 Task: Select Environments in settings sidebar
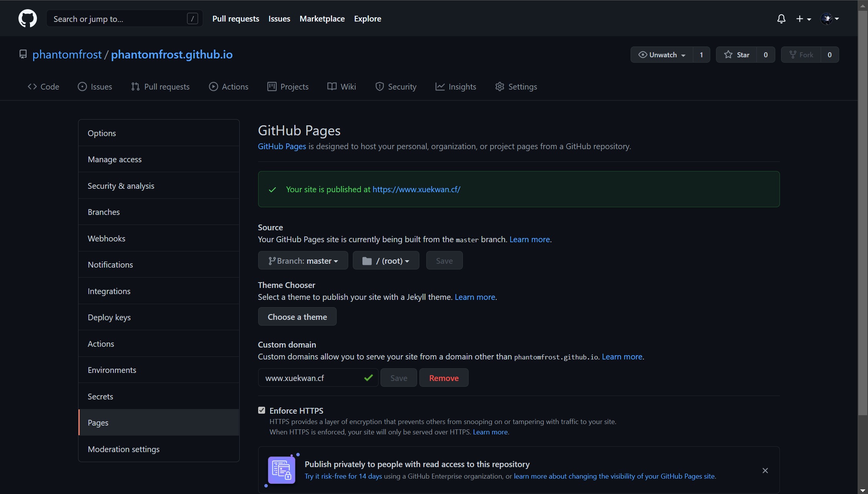pos(159,370)
